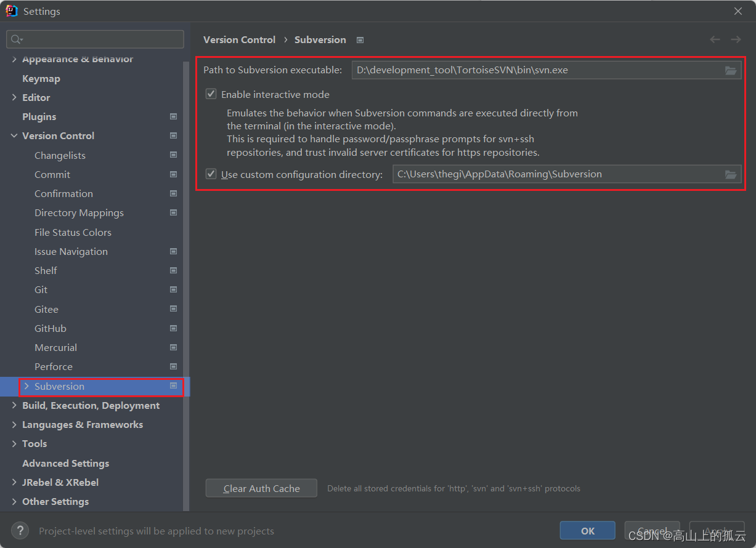Select the Git settings item
Image resolution: width=756 pixels, height=548 pixels.
pyautogui.click(x=41, y=289)
